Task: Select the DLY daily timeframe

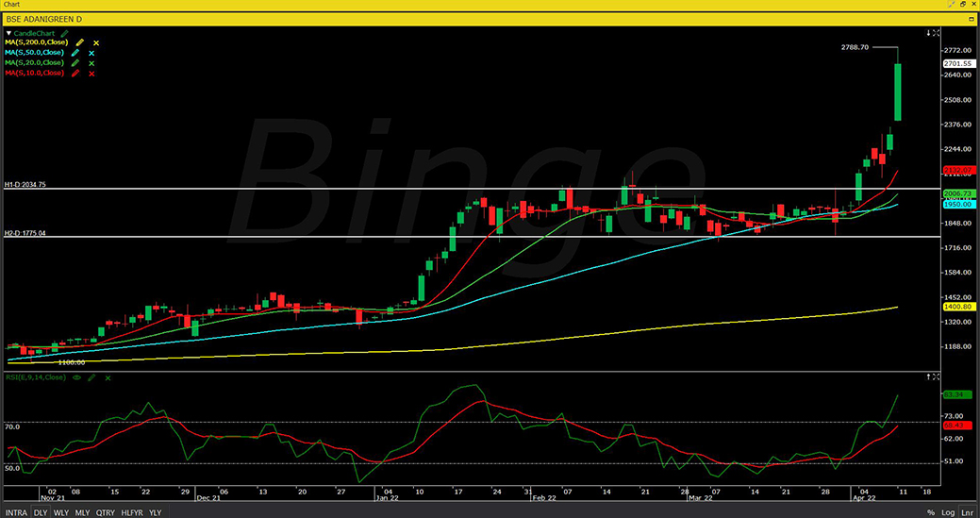Action: tap(40, 512)
